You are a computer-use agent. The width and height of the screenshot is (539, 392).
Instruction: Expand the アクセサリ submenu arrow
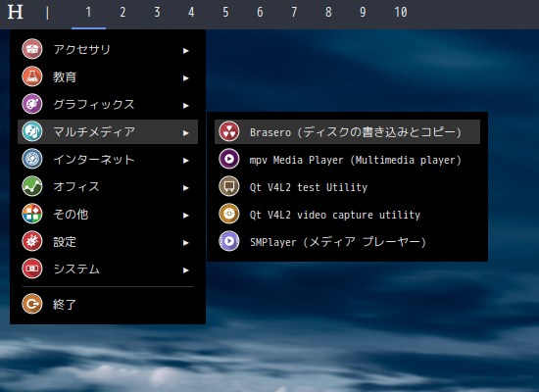coord(186,51)
